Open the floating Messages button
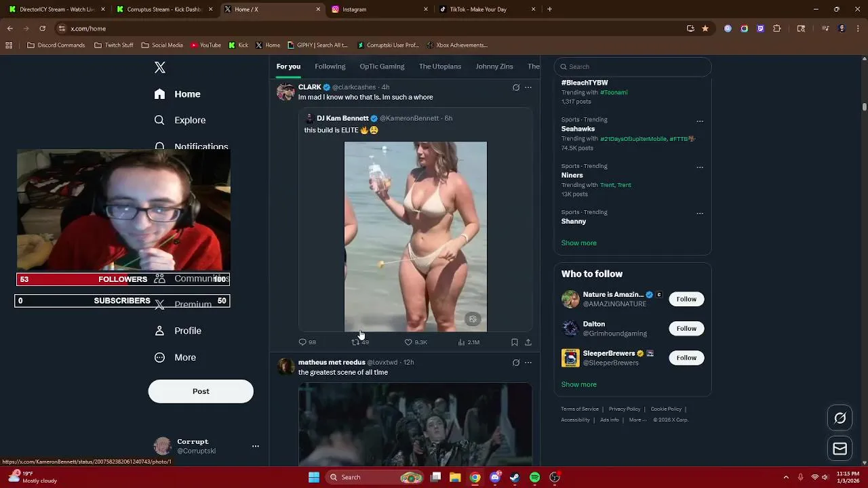The image size is (868, 488). [840, 449]
